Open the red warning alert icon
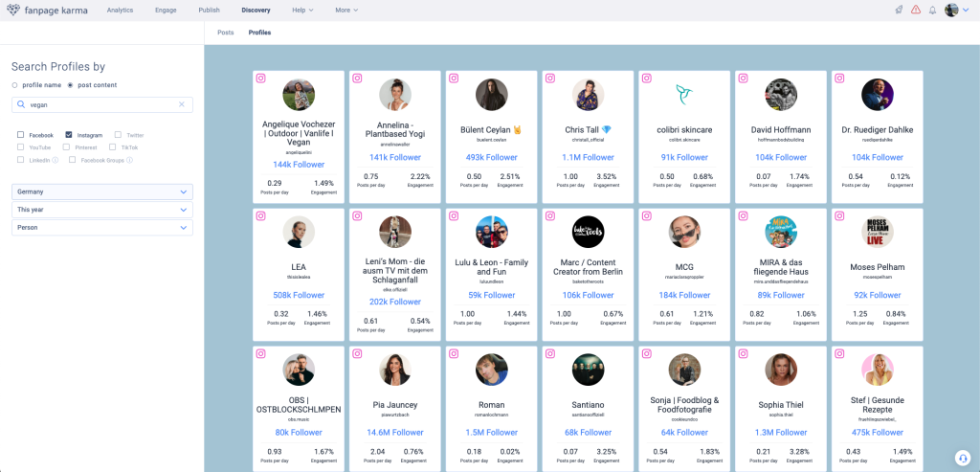This screenshot has width=980, height=472. point(916,10)
